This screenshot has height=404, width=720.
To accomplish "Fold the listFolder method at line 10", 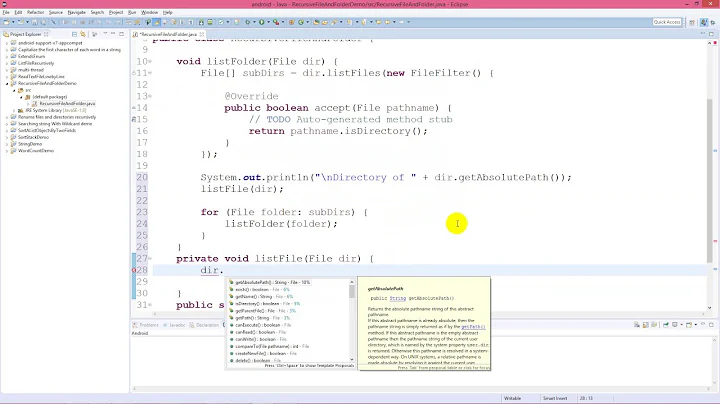I will click(150, 61).
